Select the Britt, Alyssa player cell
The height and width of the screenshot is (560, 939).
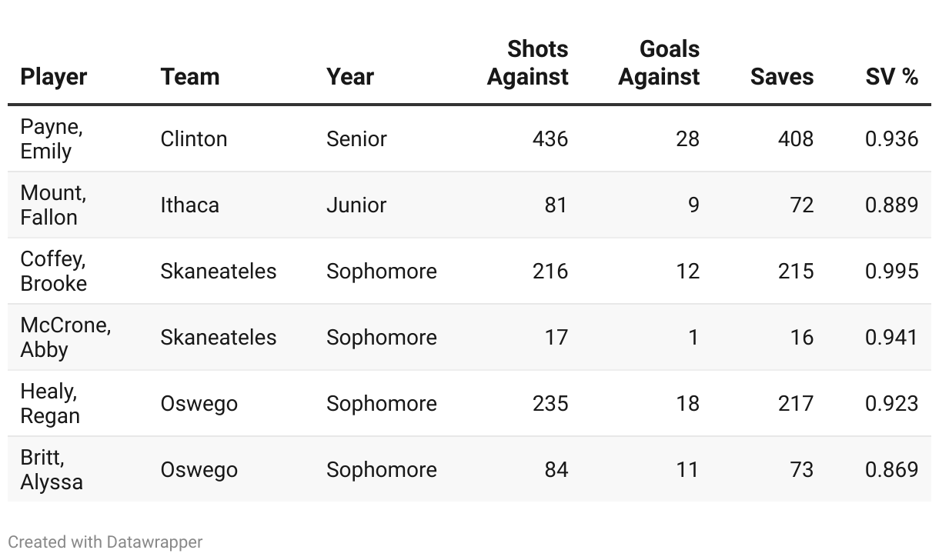52,470
